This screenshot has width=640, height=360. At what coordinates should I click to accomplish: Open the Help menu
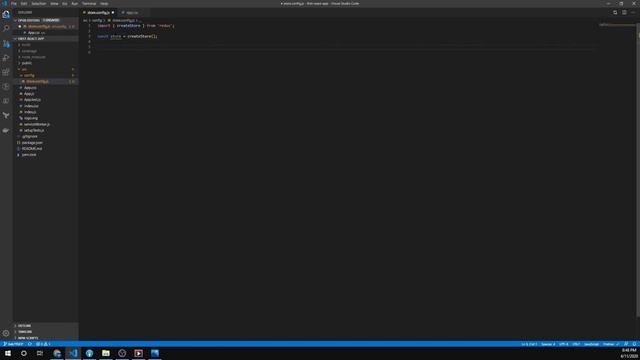click(104, 4)
